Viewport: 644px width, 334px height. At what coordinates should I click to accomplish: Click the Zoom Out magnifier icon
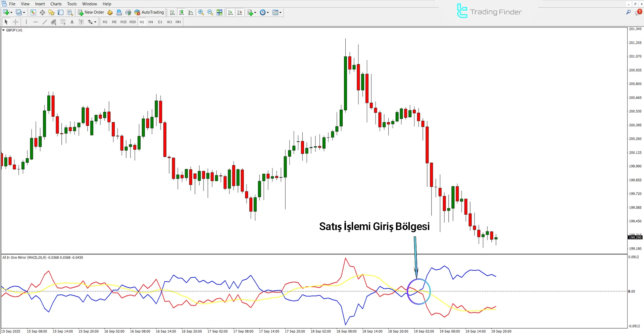point(210,12)
